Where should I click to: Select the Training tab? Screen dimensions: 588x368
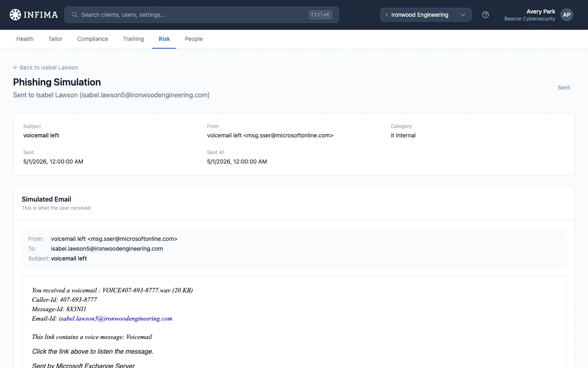134,39
